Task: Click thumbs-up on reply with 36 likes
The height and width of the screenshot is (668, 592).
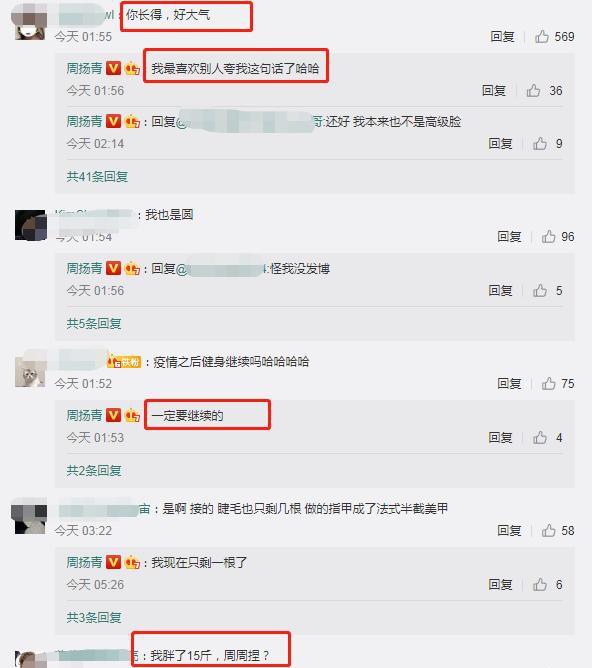Action: pos(533,90)
